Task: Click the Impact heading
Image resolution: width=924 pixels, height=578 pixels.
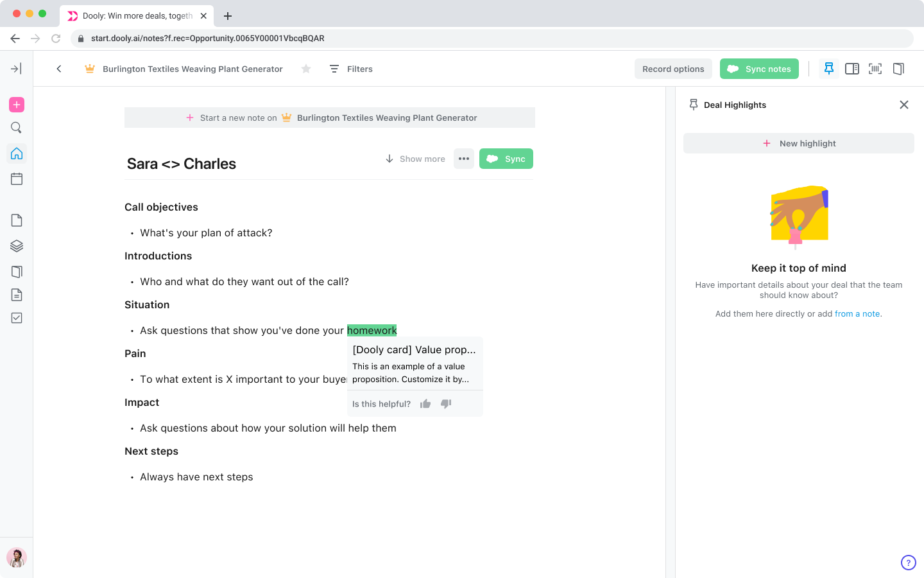Action: 142,403
